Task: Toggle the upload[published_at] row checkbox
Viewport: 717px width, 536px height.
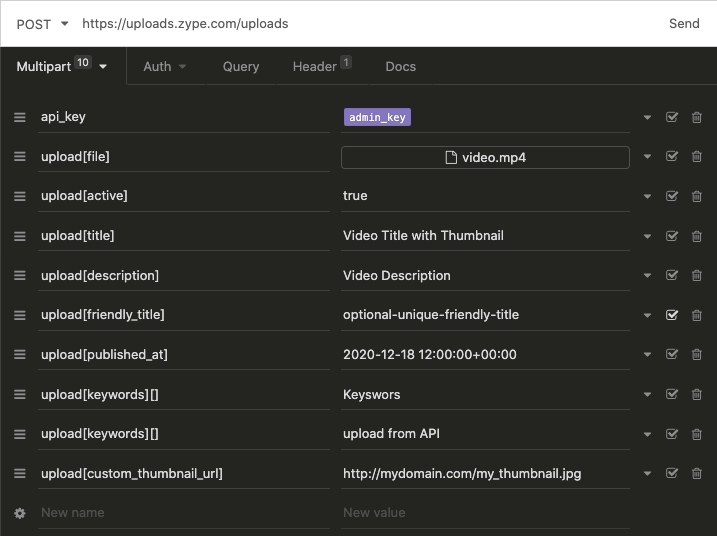Action: coord(672,354)
